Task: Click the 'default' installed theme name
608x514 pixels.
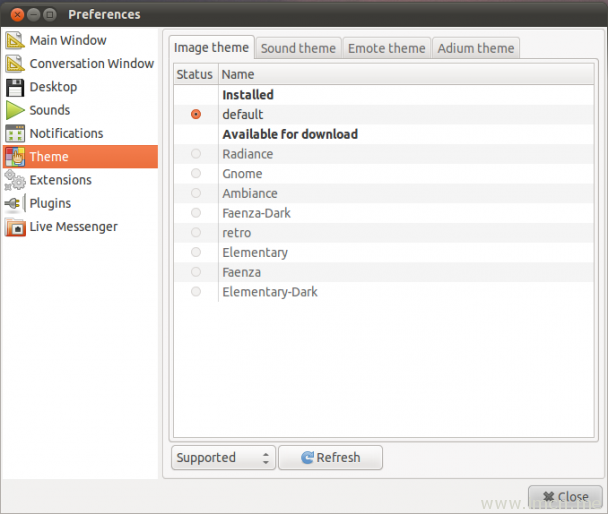Action: [243, 114]
